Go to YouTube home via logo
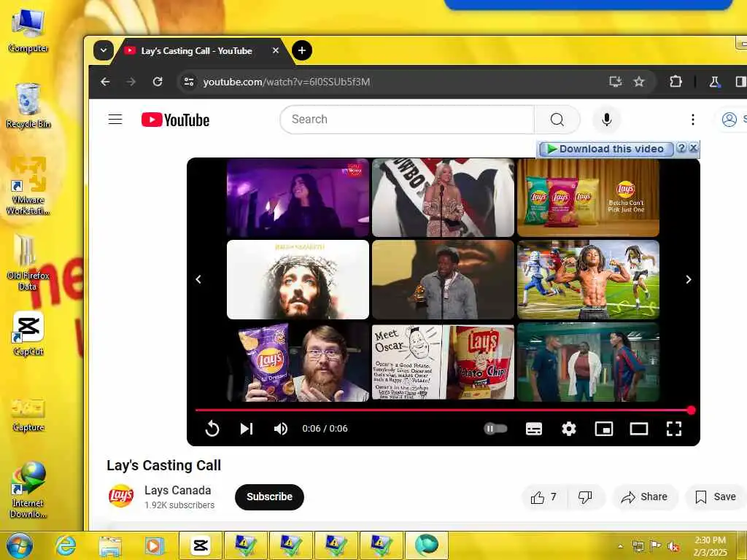Viewport: 747px width, 560px height. (x=175, y=120)
